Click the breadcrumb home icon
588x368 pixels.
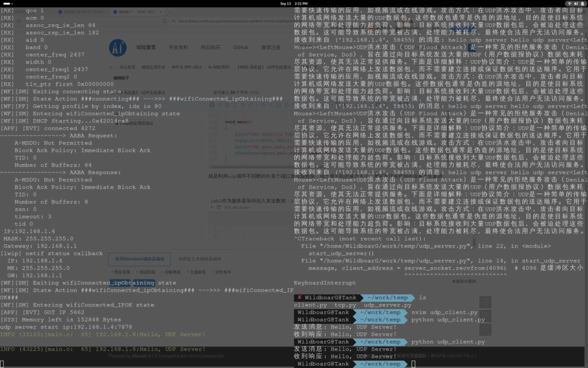111,67
